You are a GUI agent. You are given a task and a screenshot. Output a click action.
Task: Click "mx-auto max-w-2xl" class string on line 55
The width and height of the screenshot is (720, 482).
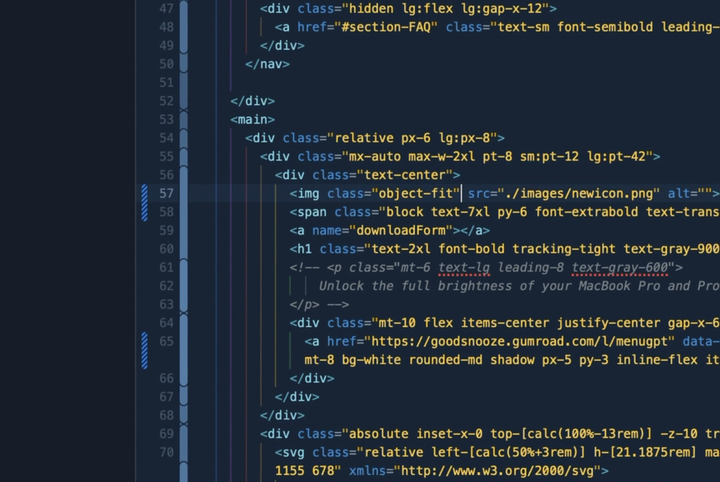(412, 157)
